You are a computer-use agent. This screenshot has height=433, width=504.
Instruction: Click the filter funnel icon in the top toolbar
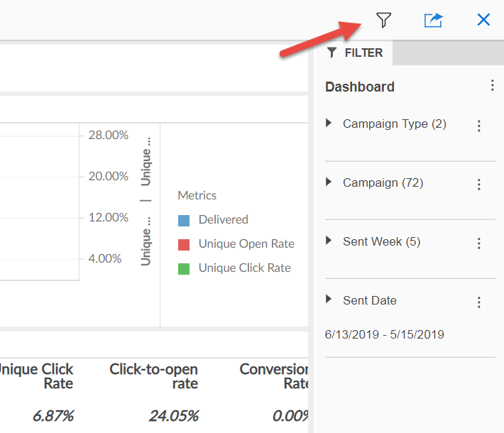point(384,20)
